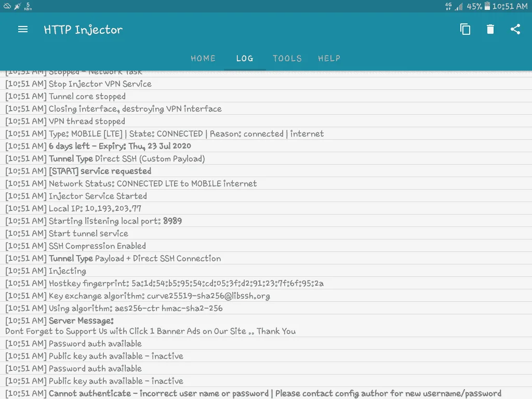Image resolution: width=532 pixels, height=399 pixels.
Task: Select the "Network Status: CONNECTED LTE" log line
Action: [266, 183]
